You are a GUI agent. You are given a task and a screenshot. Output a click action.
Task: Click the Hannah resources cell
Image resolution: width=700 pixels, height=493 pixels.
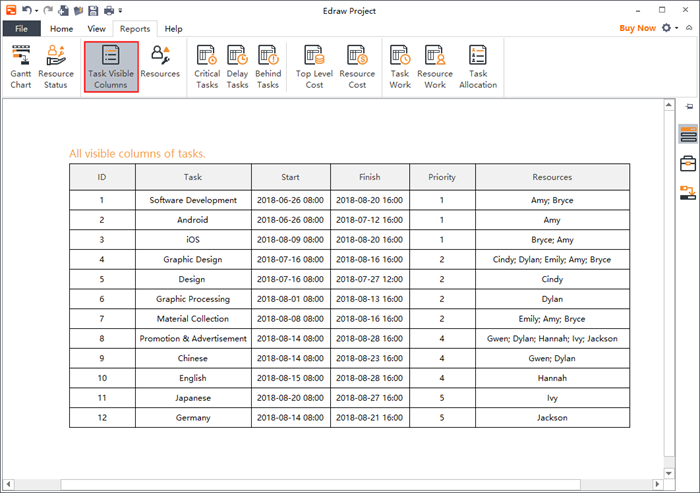(552, 378)
